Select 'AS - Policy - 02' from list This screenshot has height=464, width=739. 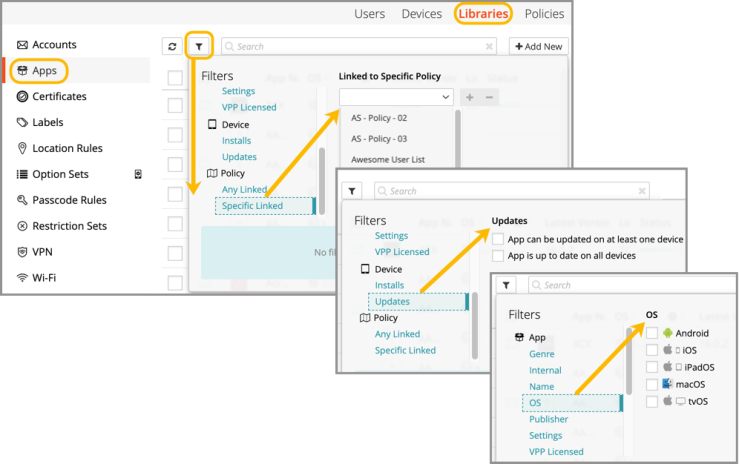coord(379,118)
